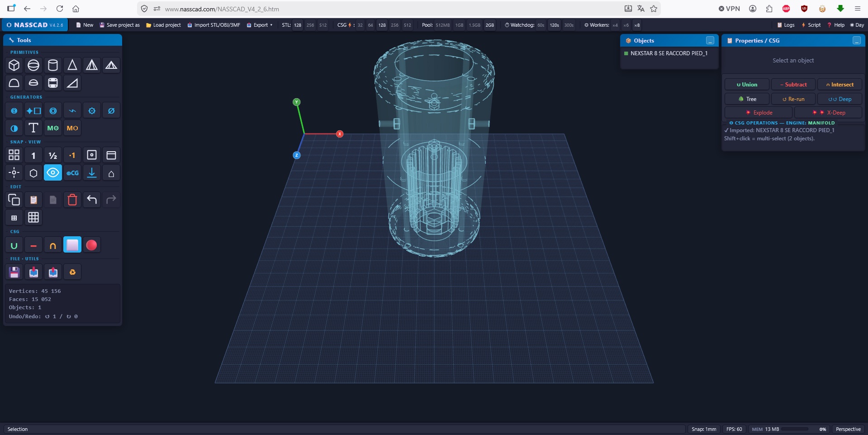Set Workers count to x6
Image resolution: width=868 pixels, height=435 pixels.
(x=626, y=25)
